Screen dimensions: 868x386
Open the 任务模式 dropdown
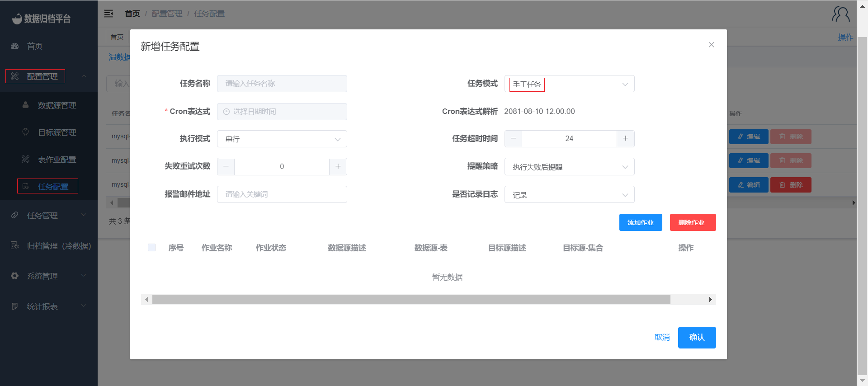pyautogui.click(x=570, y=84)
